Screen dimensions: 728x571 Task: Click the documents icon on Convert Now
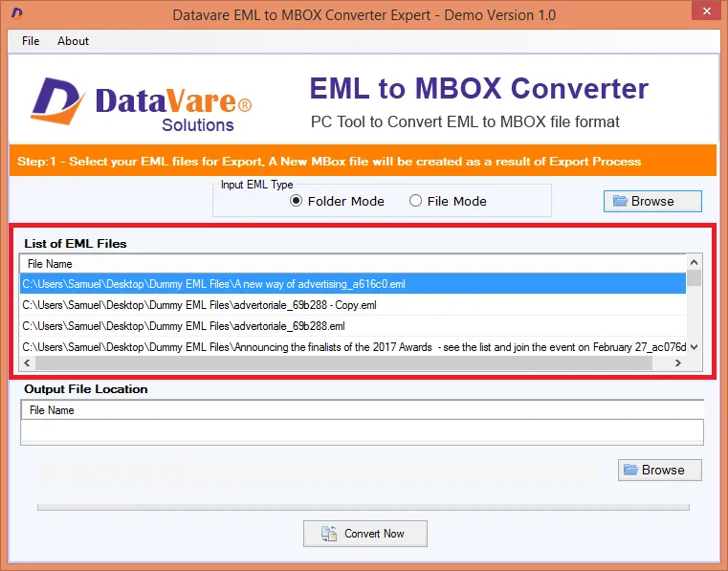(329, 534)
